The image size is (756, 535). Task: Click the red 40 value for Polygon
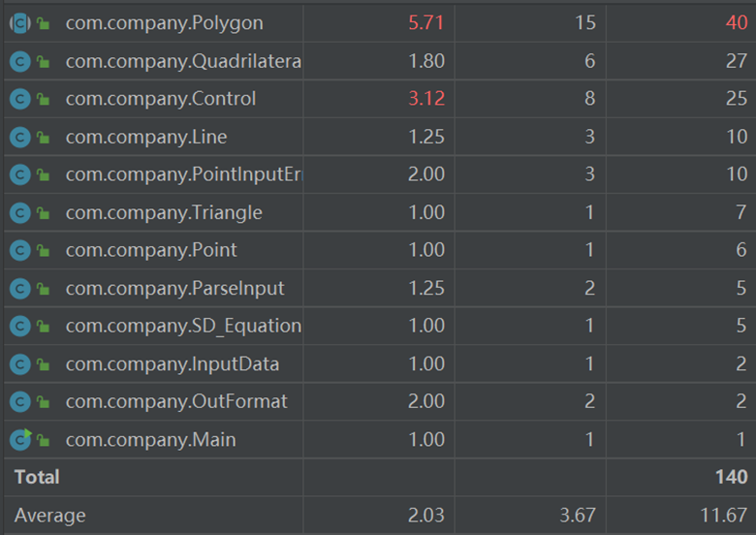click(x=737, y=22)
